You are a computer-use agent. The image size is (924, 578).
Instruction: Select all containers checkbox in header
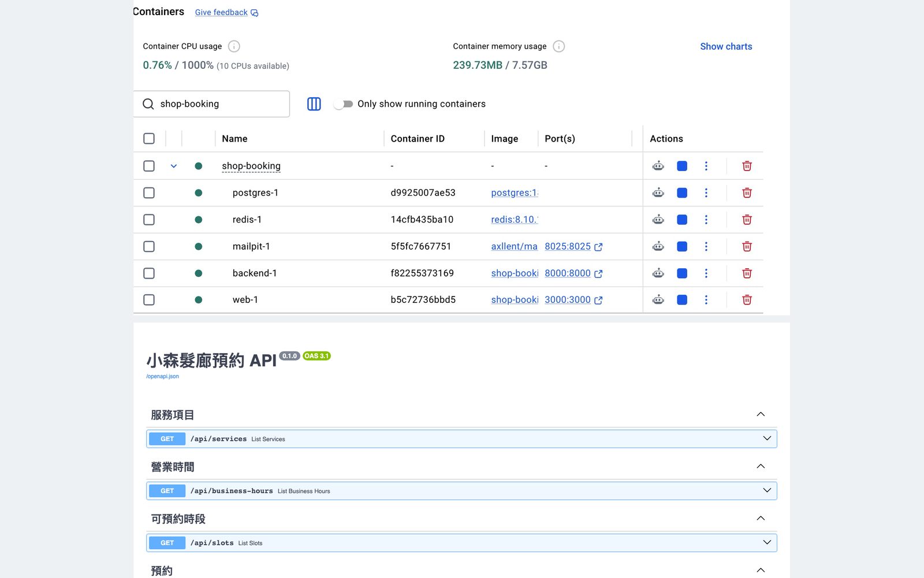click(149, 139)
